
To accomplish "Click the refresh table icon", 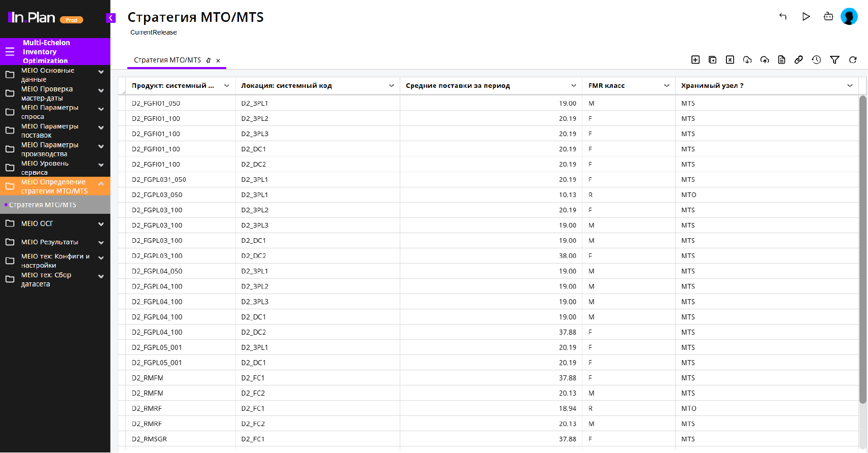I will (x=853, y=60).
